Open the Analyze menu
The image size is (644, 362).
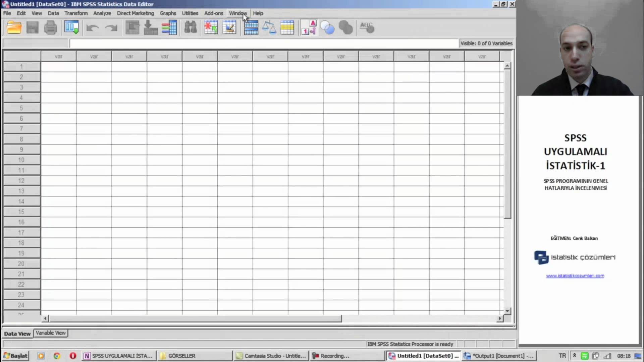coord(102,13)
